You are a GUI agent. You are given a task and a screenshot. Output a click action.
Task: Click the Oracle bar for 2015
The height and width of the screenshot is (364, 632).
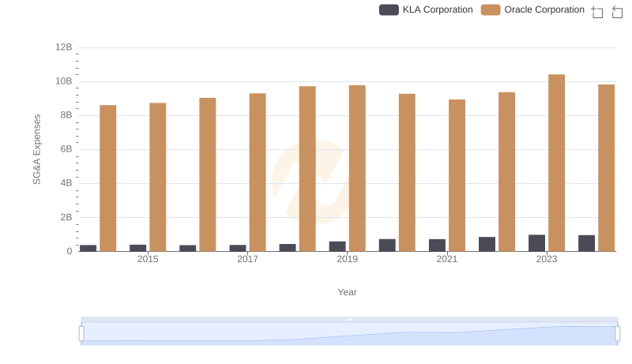coord(157,177)
